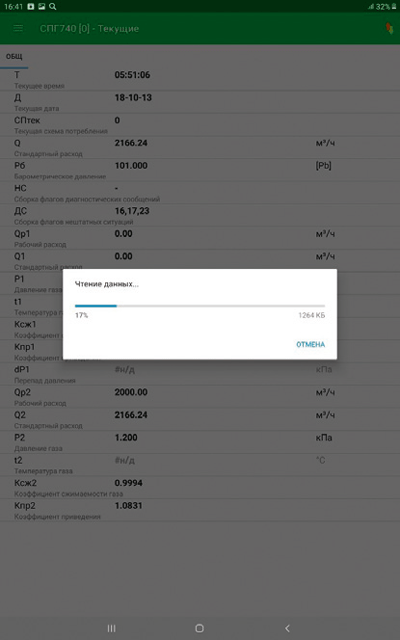The width and height of the screenshot is (400, 640).
Task: Tap the Android home button
Action: (199, 628)
